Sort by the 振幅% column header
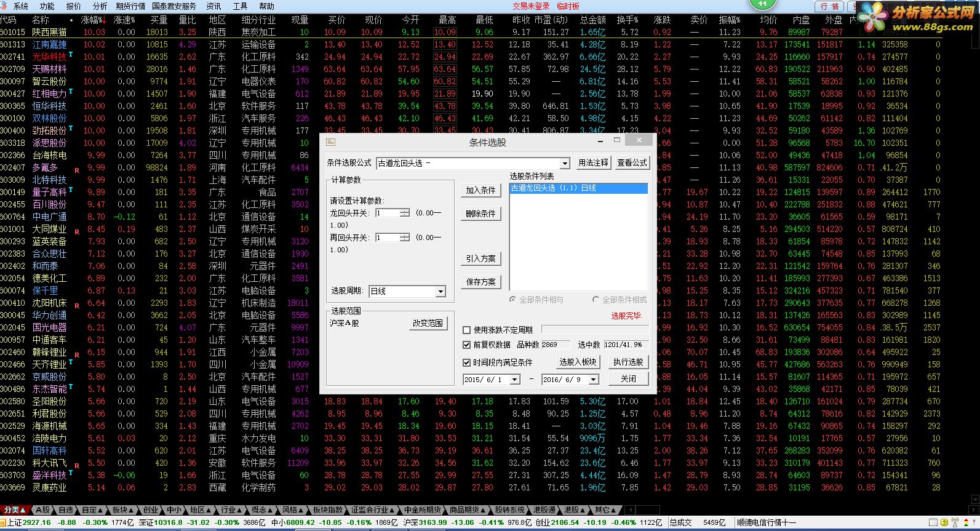 730,20
